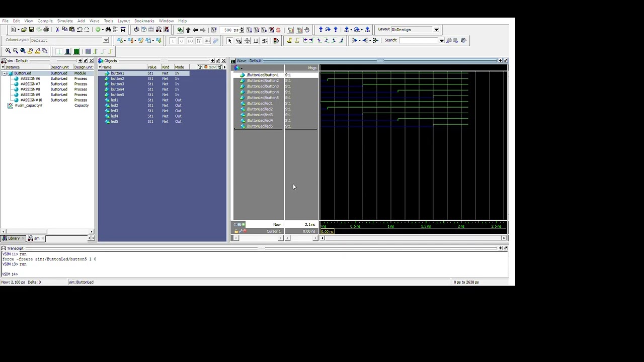This screenshot has width=644, height=362.
Task: Select /ButtonLed/button1 signal in Wave pane
Action: tap(263, 75)
